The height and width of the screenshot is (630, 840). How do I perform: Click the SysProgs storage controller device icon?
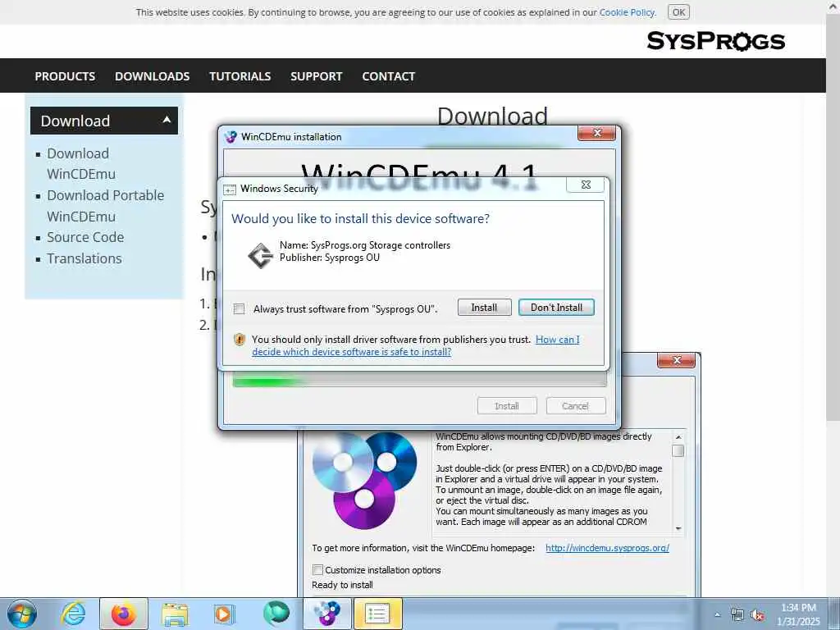click(x=260, y=255)
